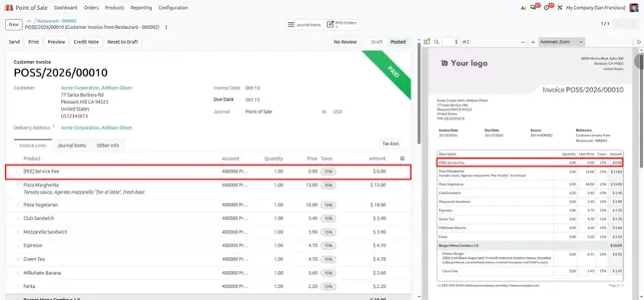Click the No Review button

(x=345, y=42)
